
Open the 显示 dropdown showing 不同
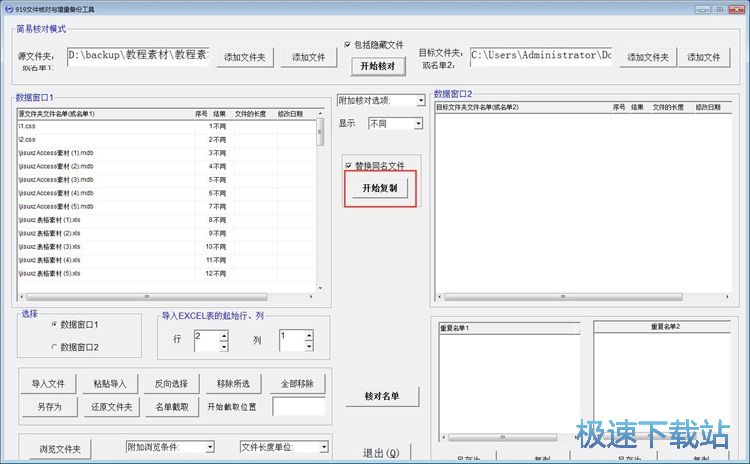[x=418, y=123]
